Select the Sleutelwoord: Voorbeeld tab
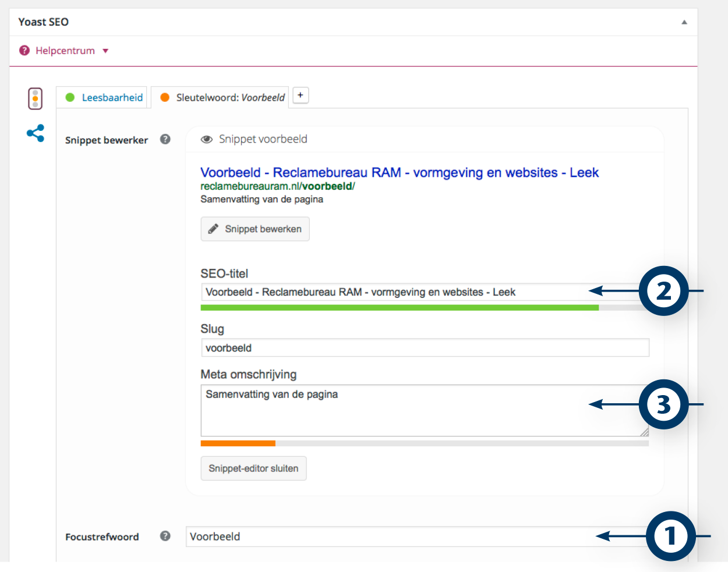The image size is (728, 572). click(230, 98)
